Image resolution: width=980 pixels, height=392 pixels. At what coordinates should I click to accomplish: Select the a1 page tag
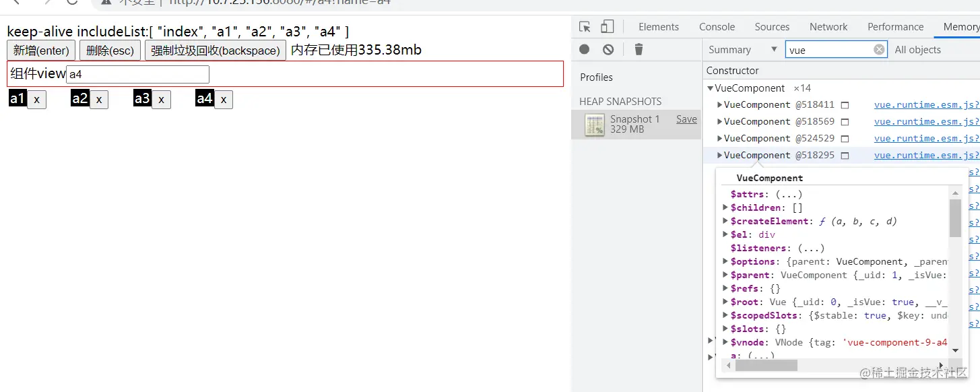[x=18, y=99]
